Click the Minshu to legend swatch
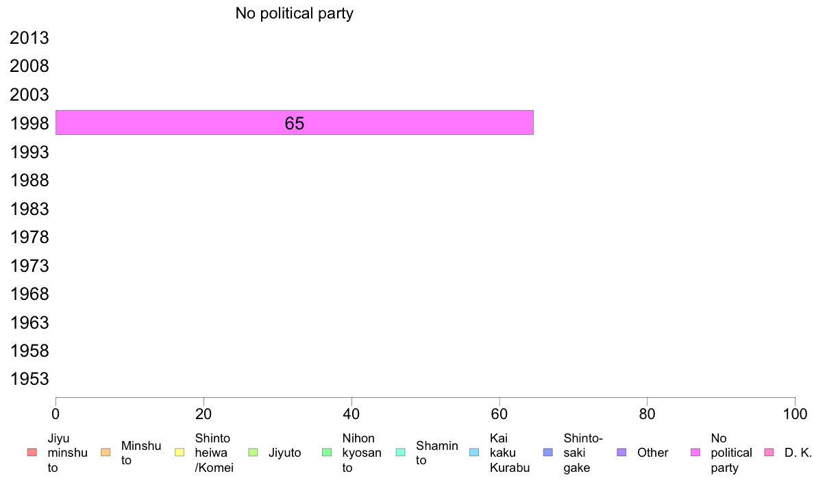This screenshot has width=814, height=504. 106,453
